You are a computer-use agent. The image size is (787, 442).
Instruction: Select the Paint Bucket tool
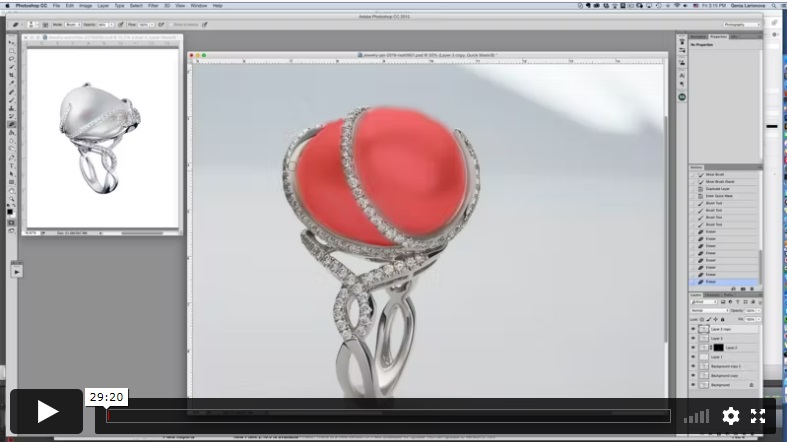[x=12, y=132]
